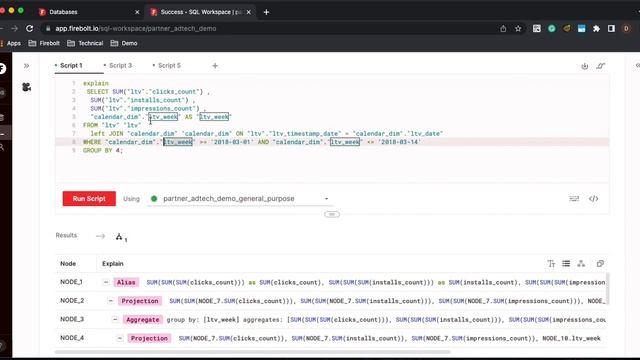Open the browser profile avatar
The height and width of the screenshot is (360, 640).
point(626,29)
